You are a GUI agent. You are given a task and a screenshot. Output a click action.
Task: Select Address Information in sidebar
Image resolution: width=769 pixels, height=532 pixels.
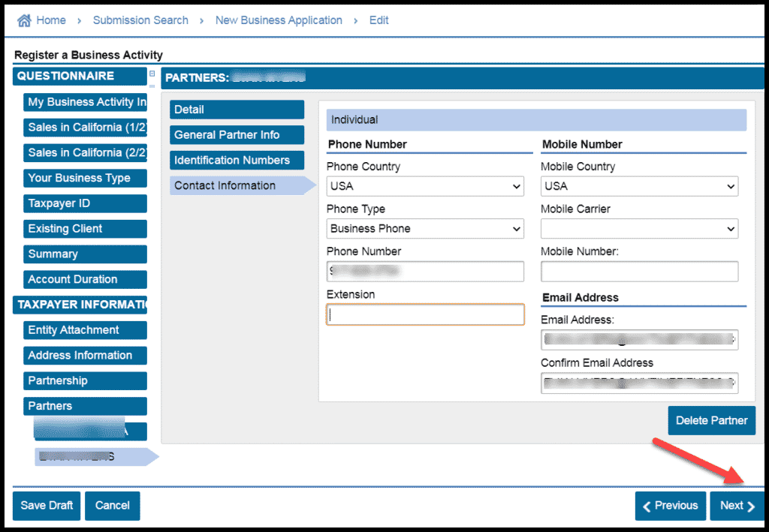[80, 356]
